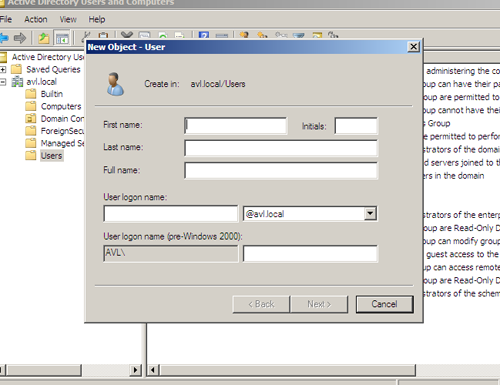
Task: Click the Forward arrow toolbar icon
Action: [x=20, y=38]
